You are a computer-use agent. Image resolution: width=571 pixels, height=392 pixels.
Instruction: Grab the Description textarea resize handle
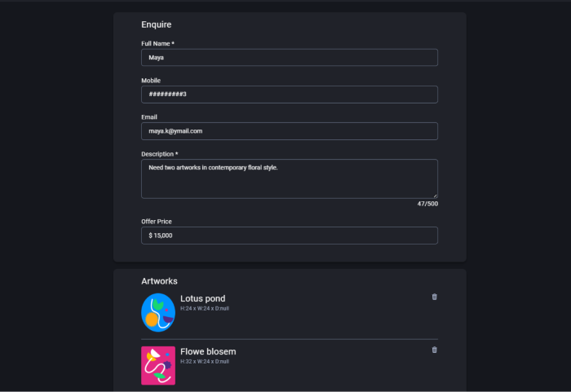pyautogui.click(x=435, y=196)
